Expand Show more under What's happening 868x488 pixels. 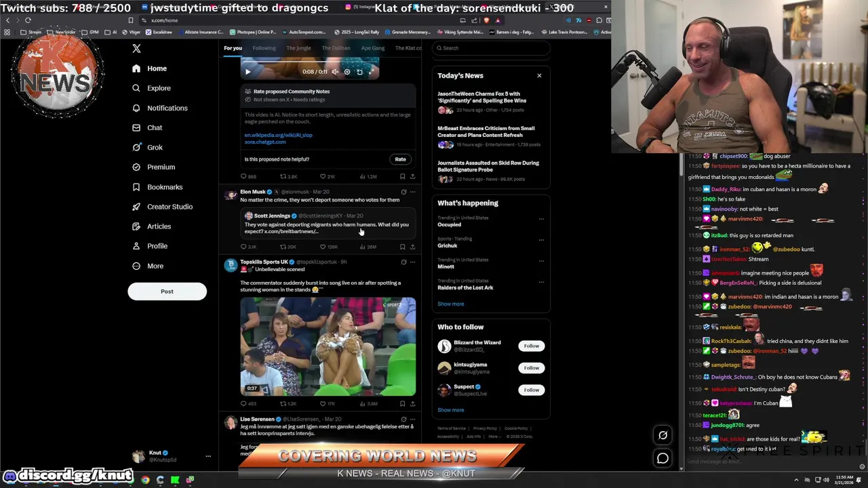[450, 304]
